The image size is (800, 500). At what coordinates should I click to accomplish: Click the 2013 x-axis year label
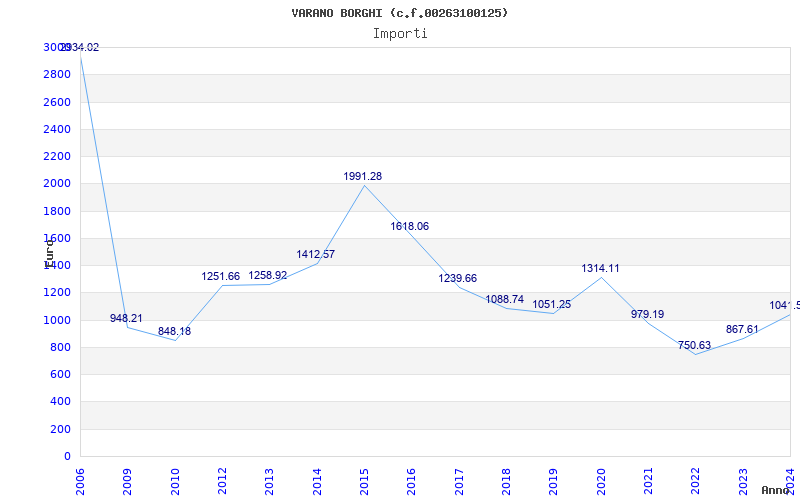[269, 482]
